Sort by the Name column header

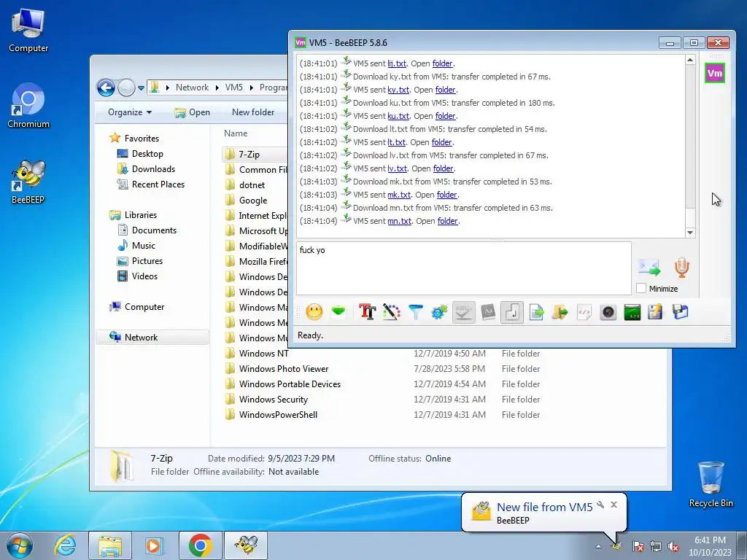pos(236,133)
